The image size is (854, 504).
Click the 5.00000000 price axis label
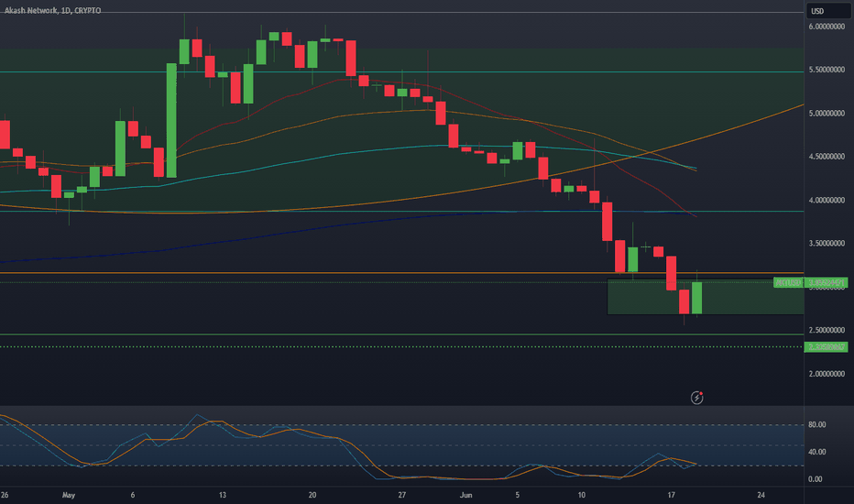click(x=827, y=114)
